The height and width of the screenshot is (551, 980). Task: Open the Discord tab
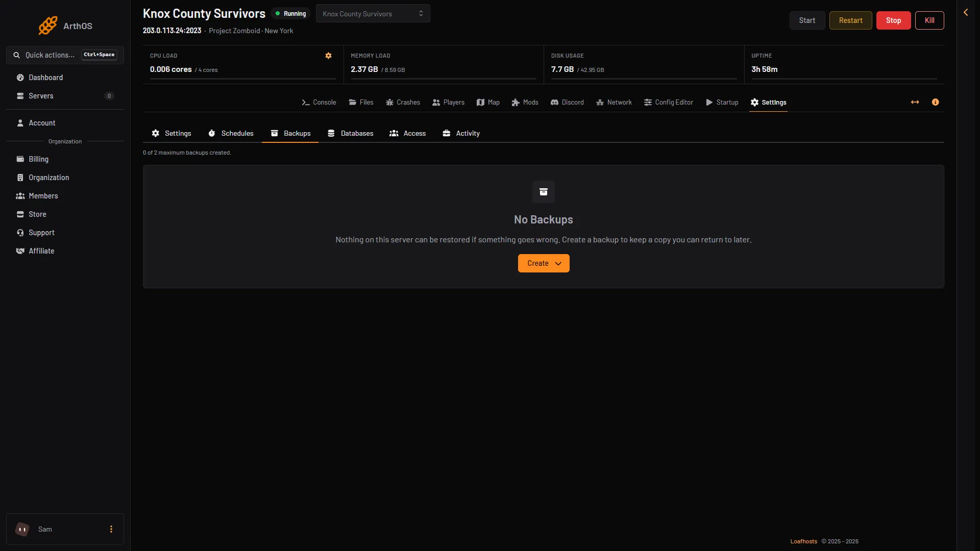[567, 103]
